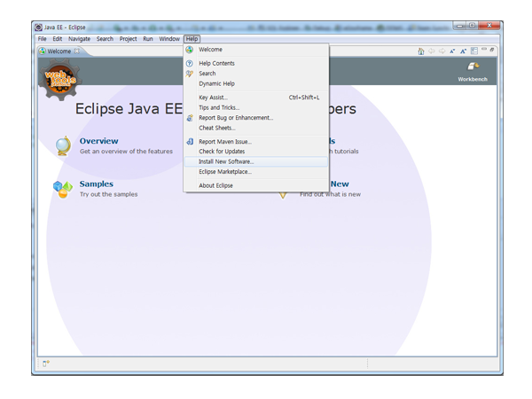Viewport: 532px width, 399px height.
Task: Select the Welcome tab
Action: pos(59,51)
